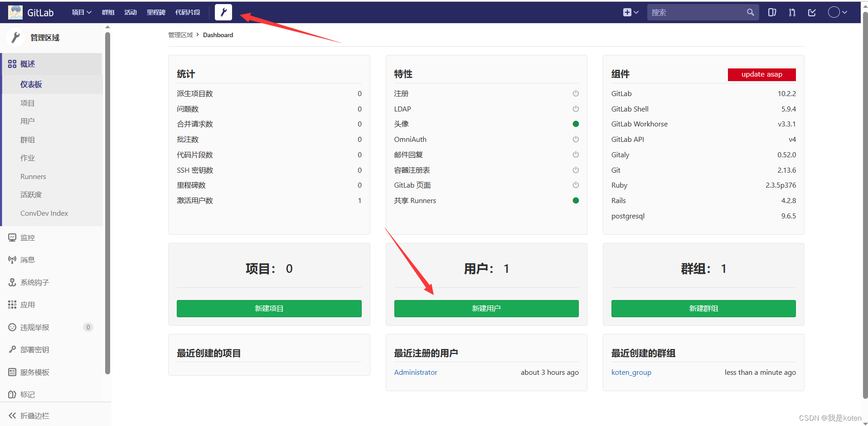Click the 管理区域 wrench sidebar header icon
Image resolution: width=868 pixels, height=426 pixels.
coord(15,37)
